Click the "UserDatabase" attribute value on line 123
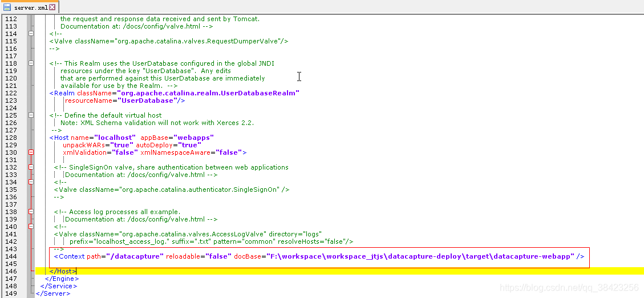Screen dimensions: 644x298 pos(147,100)
